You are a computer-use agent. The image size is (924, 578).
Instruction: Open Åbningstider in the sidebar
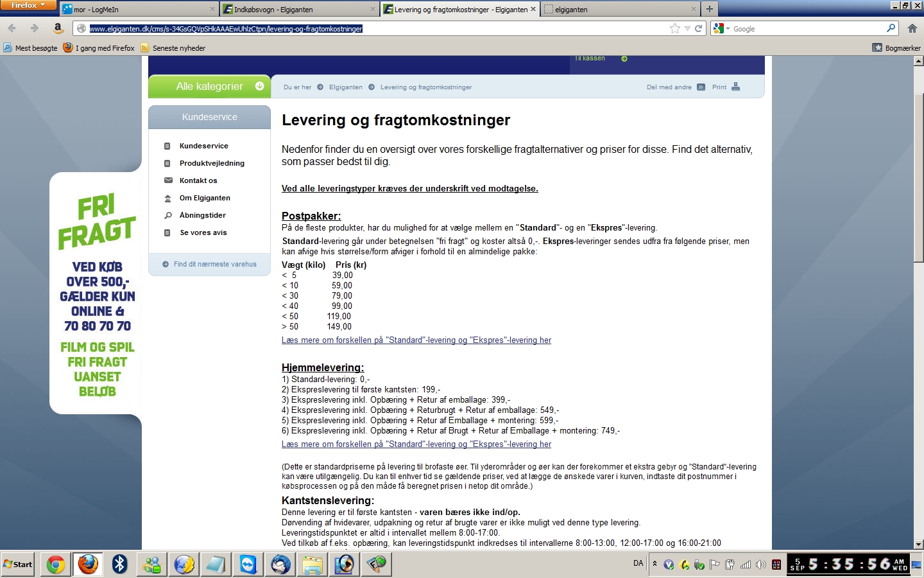pyautogui.click(x=203, y=215)
